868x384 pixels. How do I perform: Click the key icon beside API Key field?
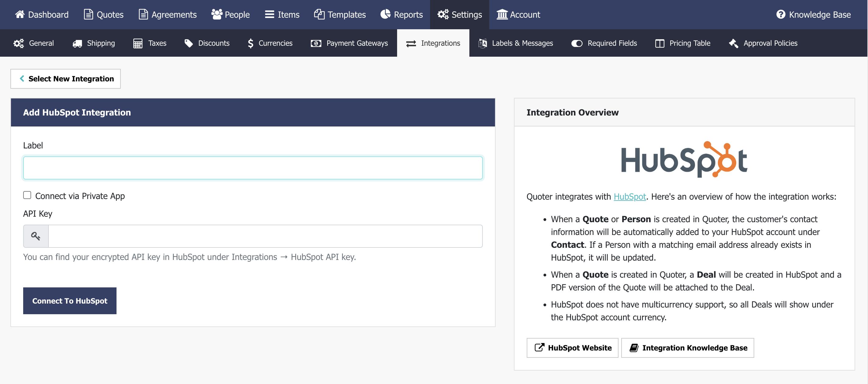coord(36,236)
